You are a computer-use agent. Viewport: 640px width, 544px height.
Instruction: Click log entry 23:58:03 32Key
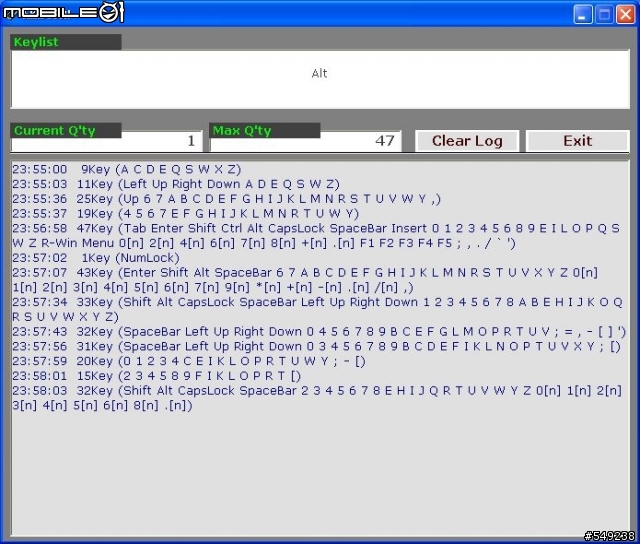coord(317,398)
